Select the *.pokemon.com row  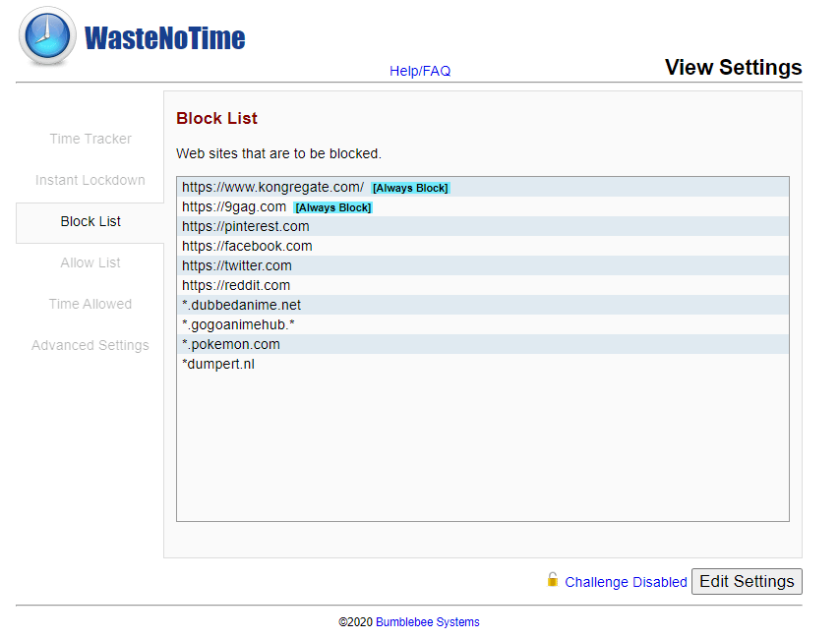pyautogui.click(x=483, y=344)
